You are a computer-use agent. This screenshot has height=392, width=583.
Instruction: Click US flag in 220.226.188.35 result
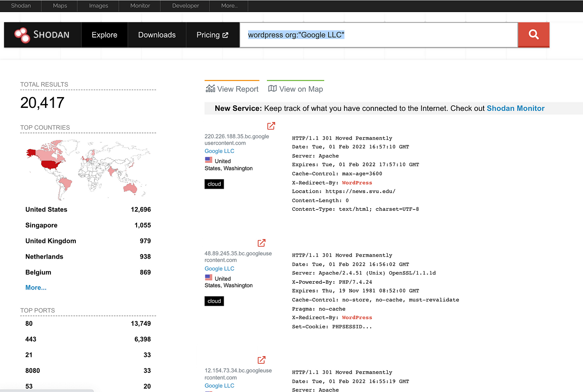[x=209, y=160]
